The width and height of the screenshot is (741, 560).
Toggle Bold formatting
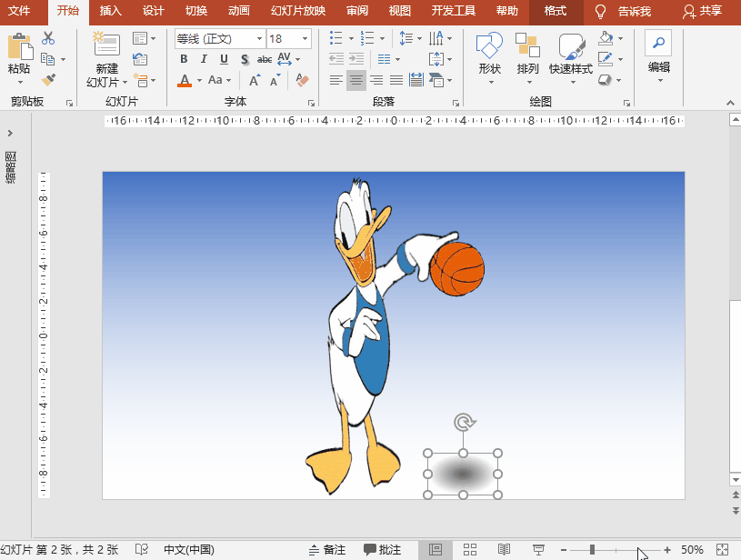point(184,59)
